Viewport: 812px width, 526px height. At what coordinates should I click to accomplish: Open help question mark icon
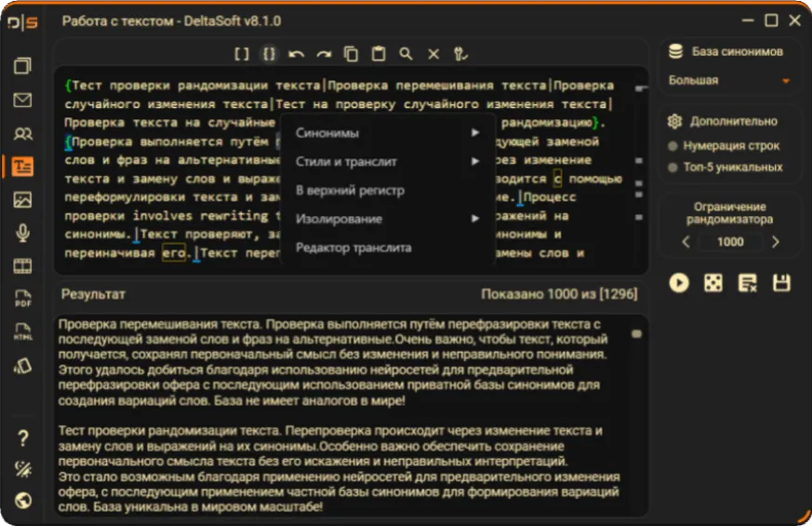click(22, 438)
